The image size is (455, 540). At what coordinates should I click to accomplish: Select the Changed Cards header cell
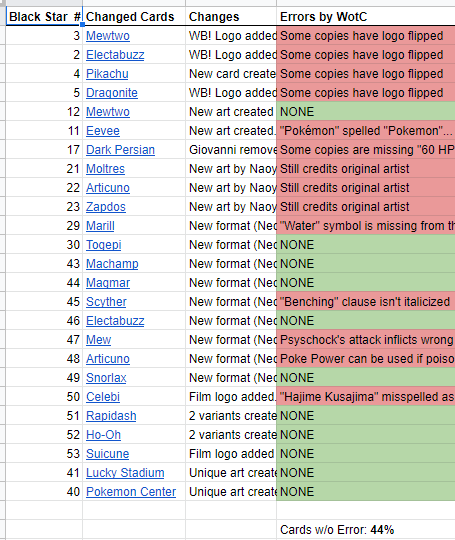[x=134, y=17]
